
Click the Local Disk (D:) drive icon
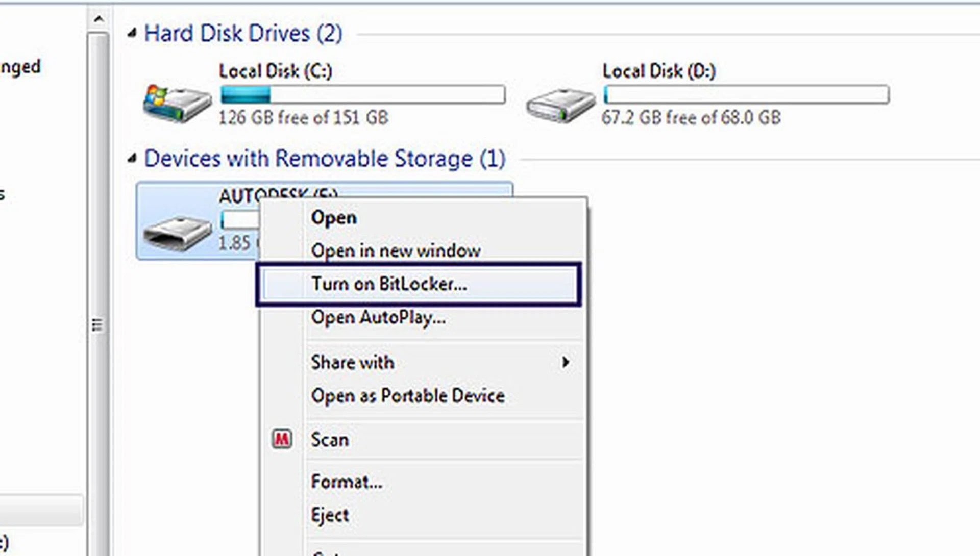[x=560, y=105]
